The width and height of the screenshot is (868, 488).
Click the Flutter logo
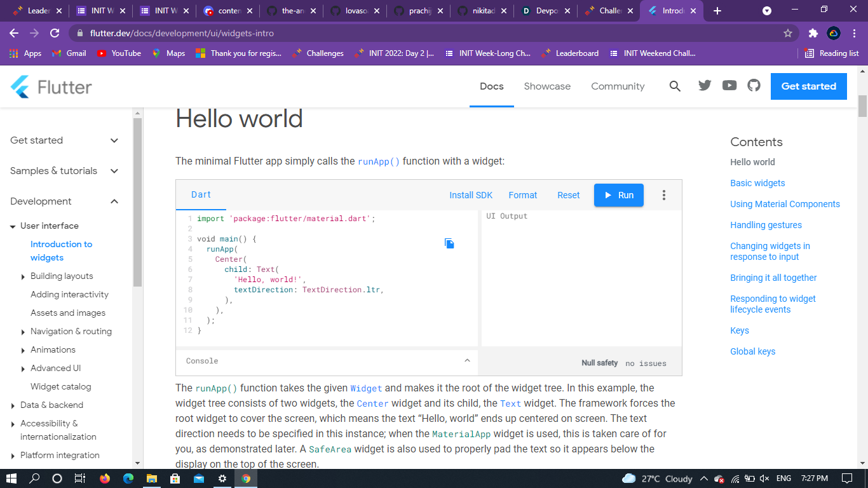(x=50, y=86)
